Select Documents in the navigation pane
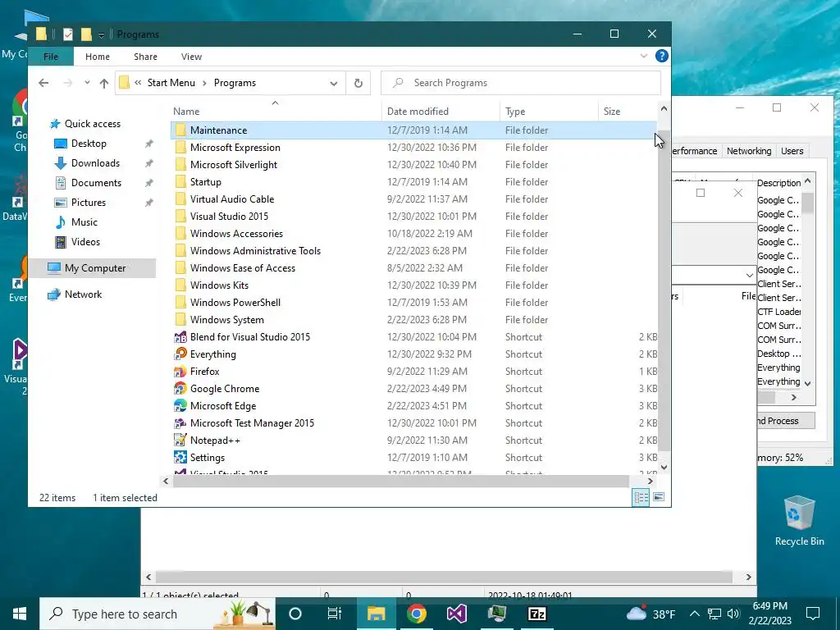Screen dimensions: 840x630 coord(97,183)
